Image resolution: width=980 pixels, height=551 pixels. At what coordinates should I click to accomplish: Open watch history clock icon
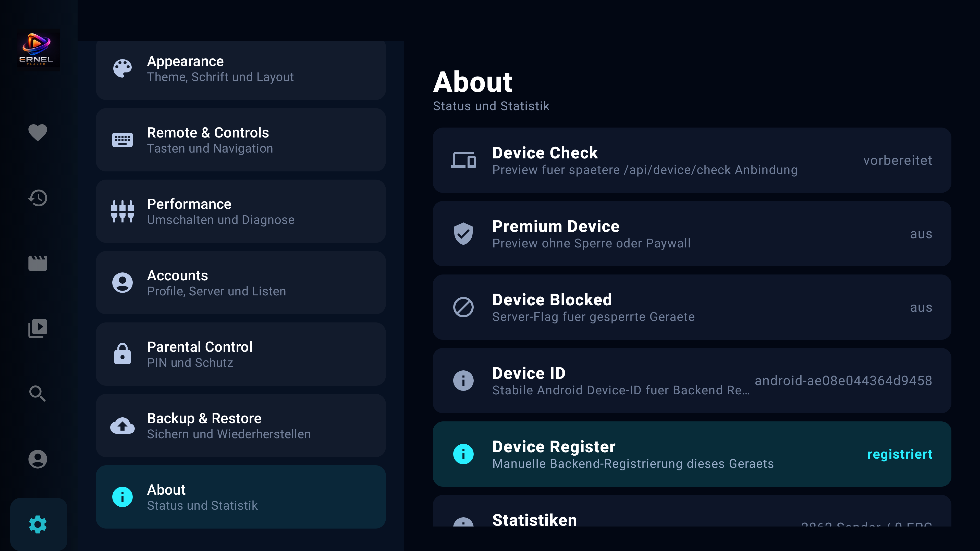[x=38, y=198]
